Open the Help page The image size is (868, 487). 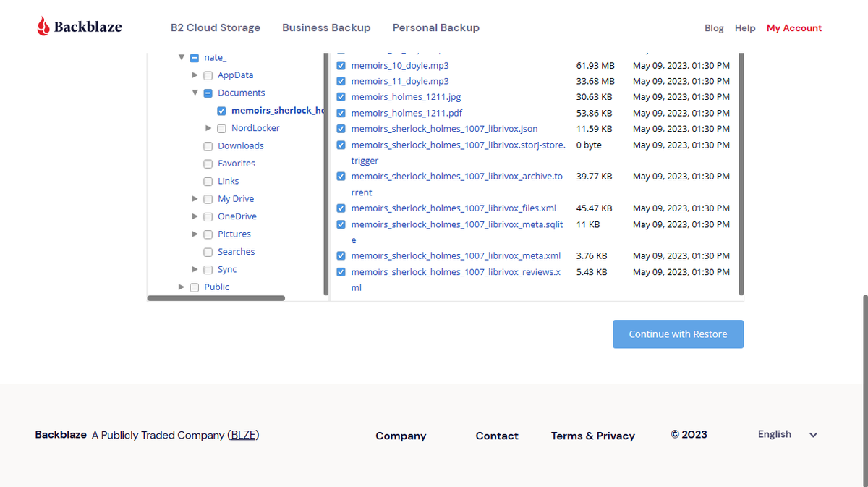coord(745,28)
